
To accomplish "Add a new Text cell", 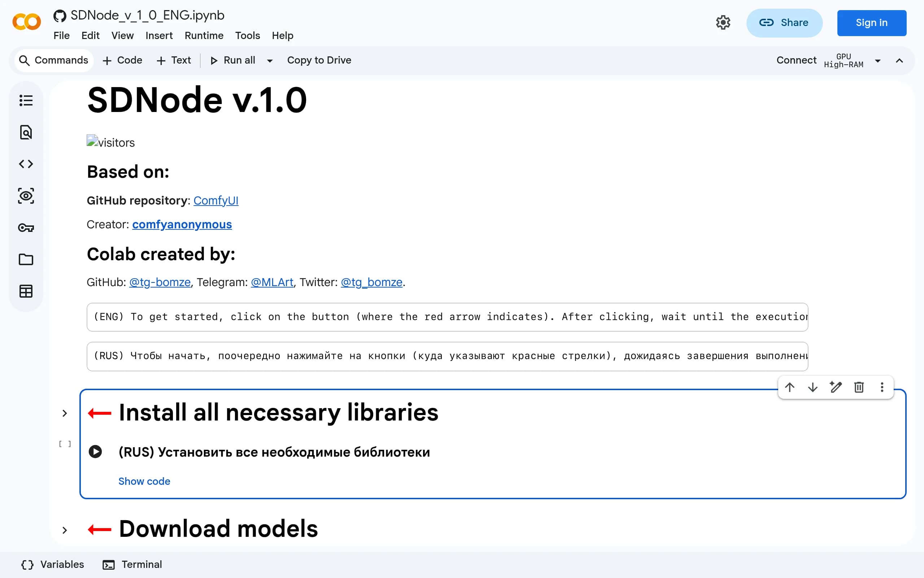I will 174,60.
